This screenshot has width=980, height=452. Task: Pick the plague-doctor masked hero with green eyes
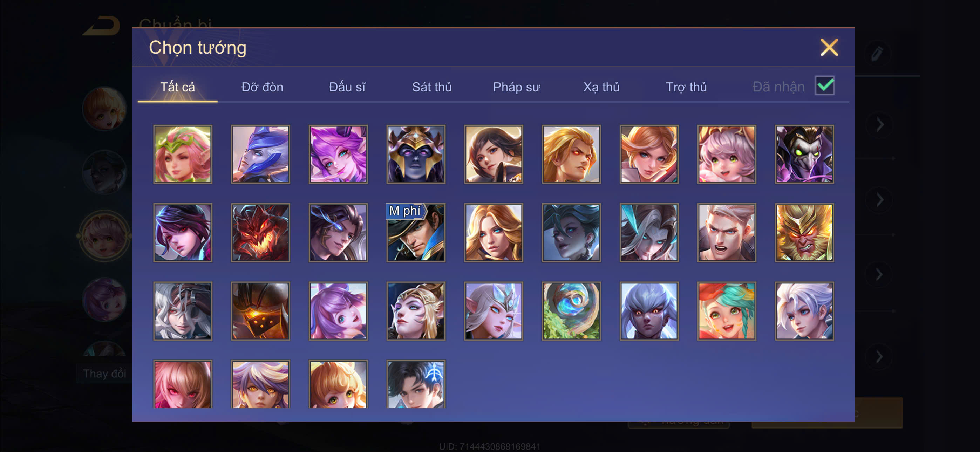tap(804, 154)
